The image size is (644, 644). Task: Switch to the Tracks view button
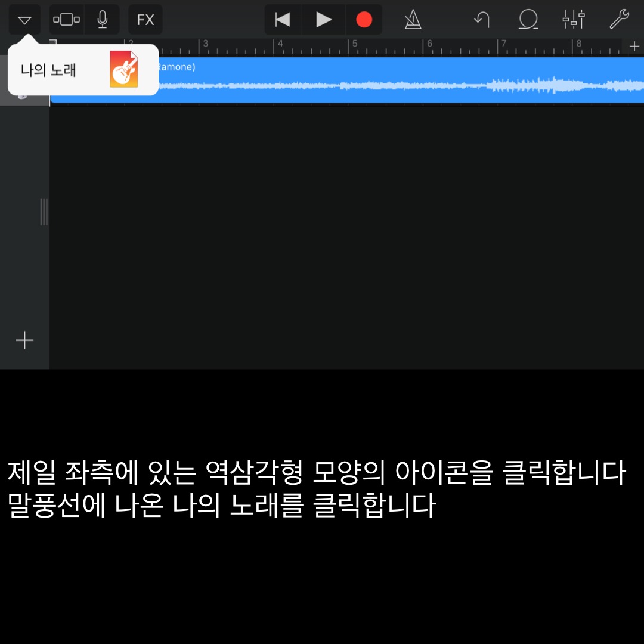(67, 19)
